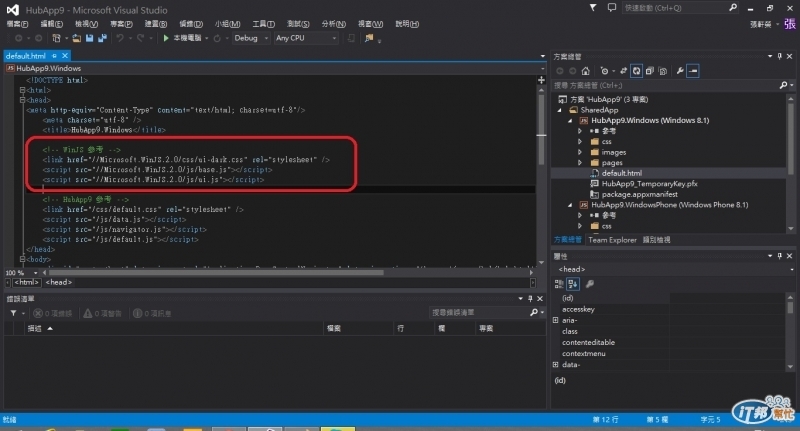800x431 pixels.
Task: Click the Navigate Backward toolbar icon
Action: click(x=19, y=38)
